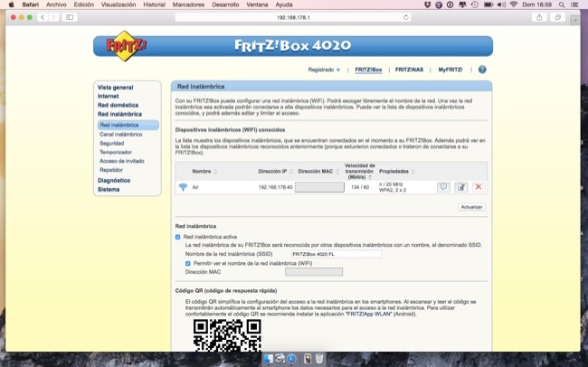Open Finder from the Dock
The height and width of the screenshot is (367, 588).
[269, 358]
